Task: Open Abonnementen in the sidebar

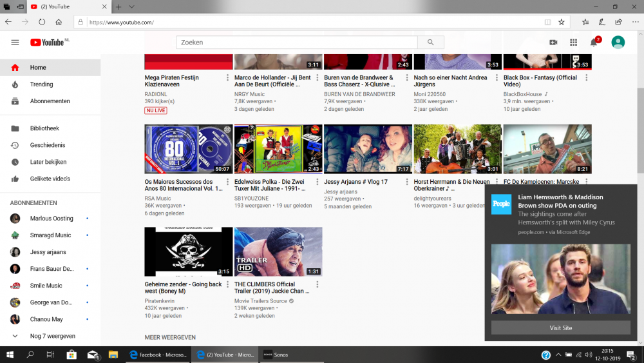Action: click(x=50, y=101)
